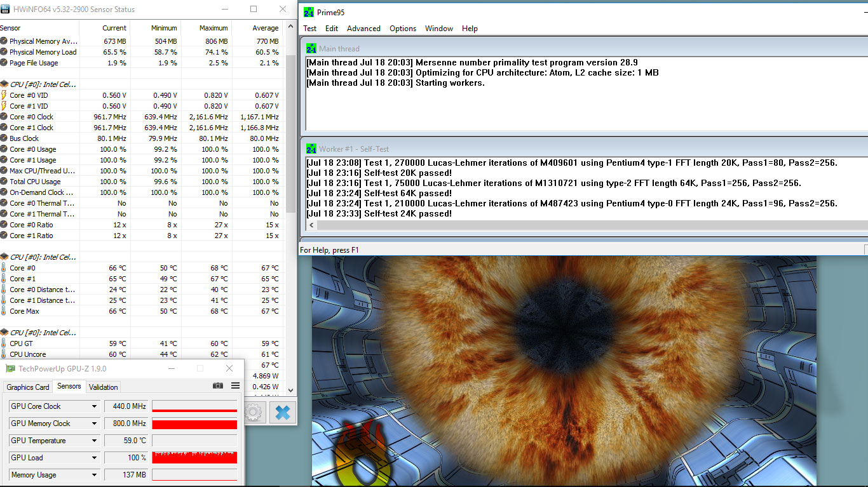Click the thermometer icon beside CPU GT
This screenshot has width=868, height=487.
tap(4, 344)
